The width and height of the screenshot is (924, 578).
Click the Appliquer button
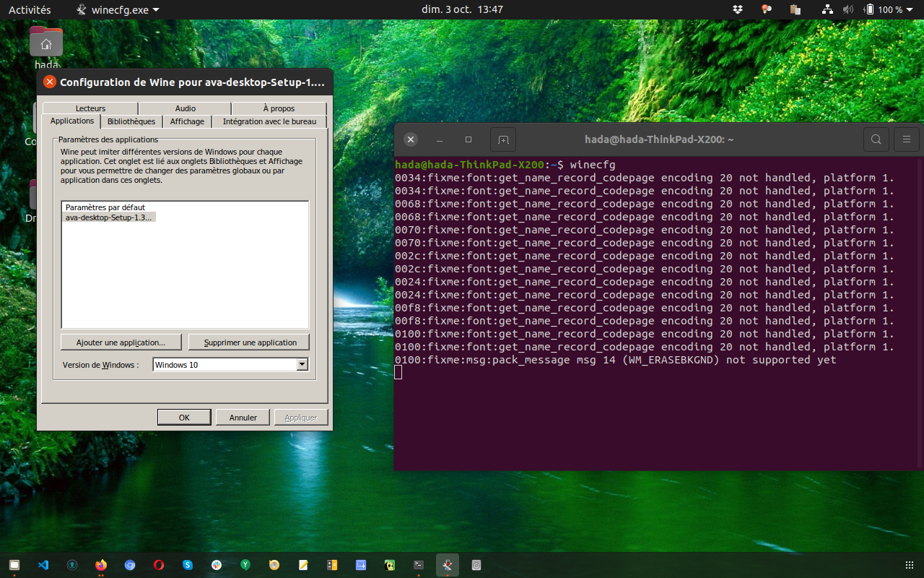(x=301, y=418)
